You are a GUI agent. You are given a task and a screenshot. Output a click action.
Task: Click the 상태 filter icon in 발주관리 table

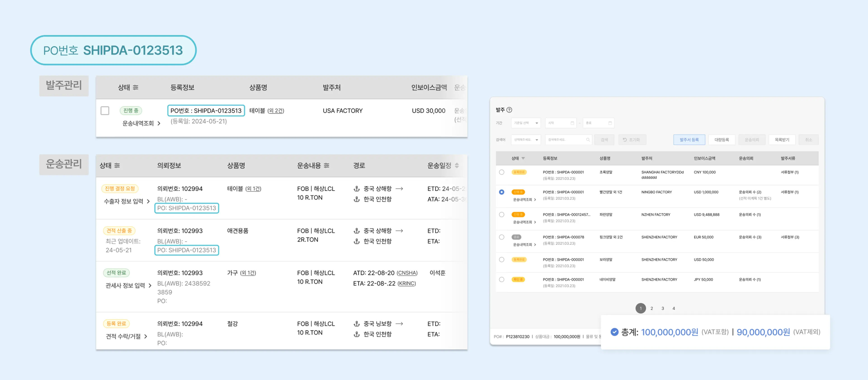tap(135, 88)
